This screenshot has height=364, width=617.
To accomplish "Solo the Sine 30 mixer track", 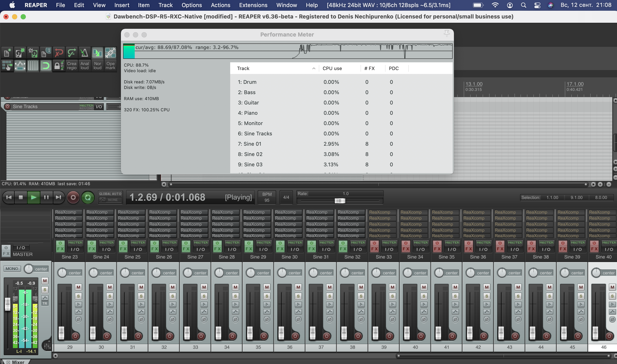I will (x=298, y=296).
